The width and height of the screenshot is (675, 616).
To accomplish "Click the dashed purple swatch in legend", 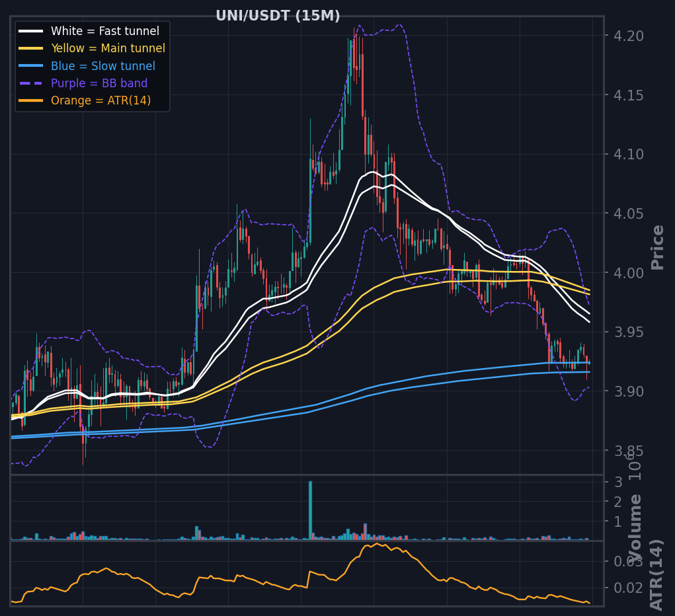I will [x=30, y=83].
